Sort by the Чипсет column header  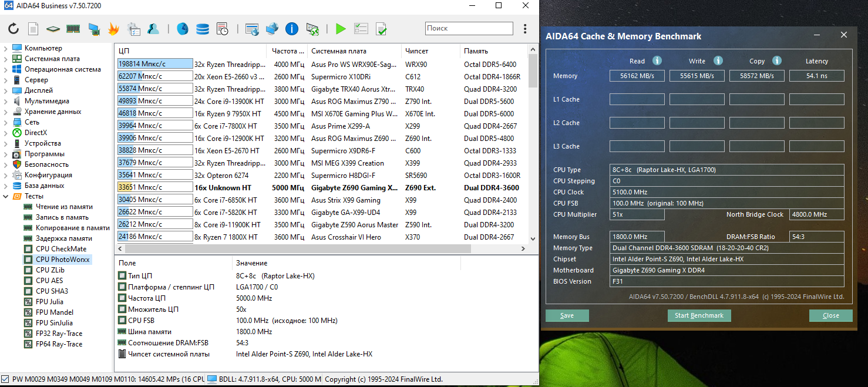[430, 51]
